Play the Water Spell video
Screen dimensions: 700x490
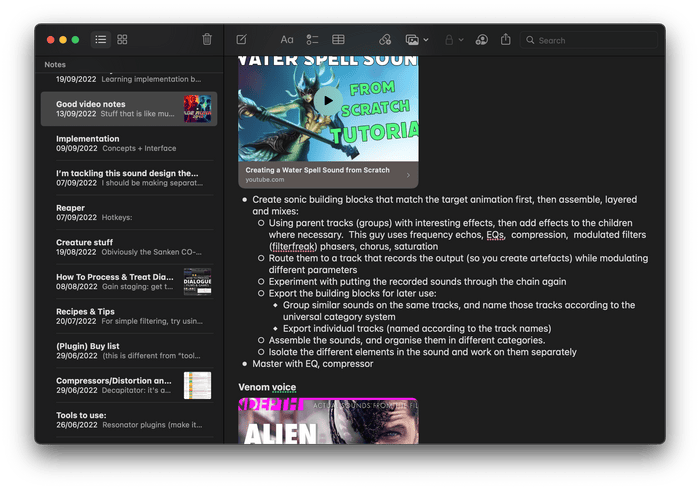tap(328, 101)
